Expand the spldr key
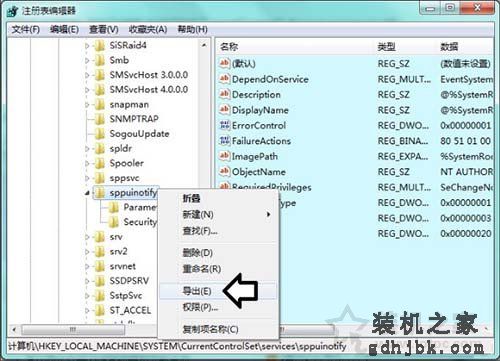The width and height of the screenshot is (500, 361). coord(87,149)
